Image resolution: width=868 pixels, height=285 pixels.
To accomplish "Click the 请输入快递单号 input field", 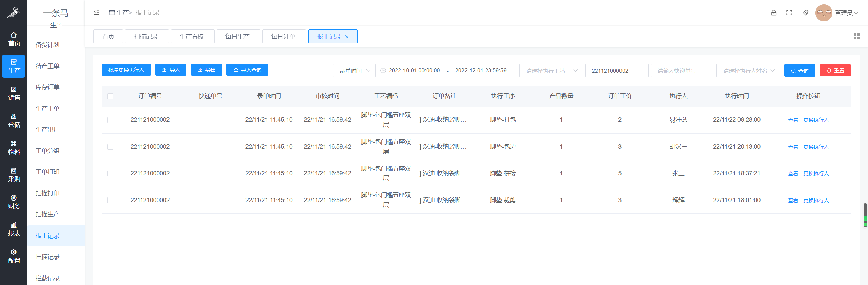I will [x=683, y=71].
